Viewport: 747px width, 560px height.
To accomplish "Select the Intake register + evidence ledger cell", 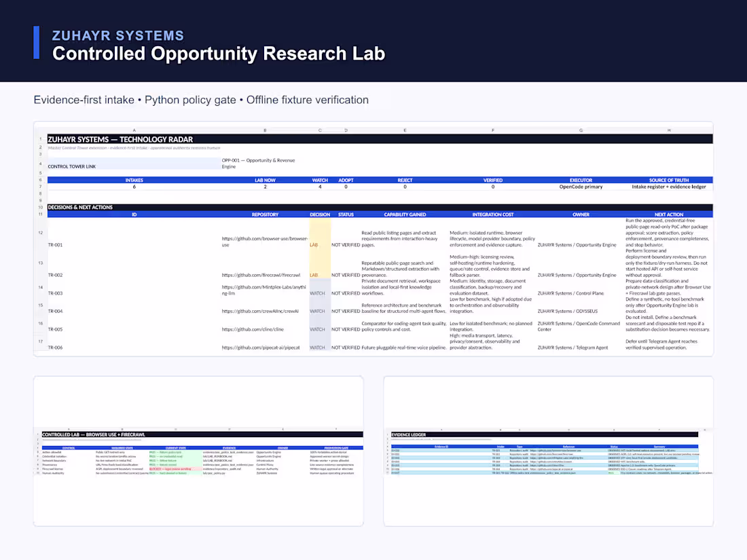I will pos(669,187).
